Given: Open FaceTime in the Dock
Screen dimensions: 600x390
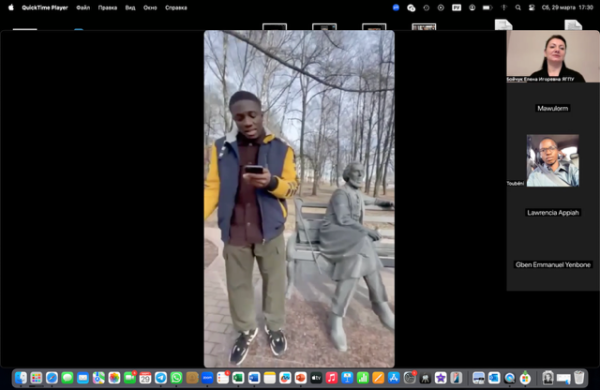Looking at the screenshot, I should pyautogui.click(x=130, y=378).
